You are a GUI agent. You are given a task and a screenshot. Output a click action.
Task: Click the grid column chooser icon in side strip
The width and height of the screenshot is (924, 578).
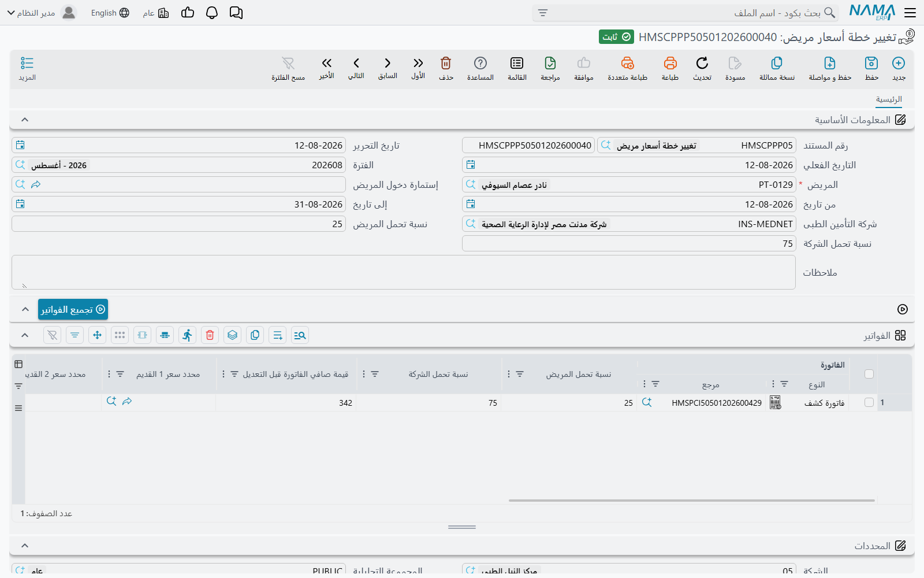click(x=18, y=364)
